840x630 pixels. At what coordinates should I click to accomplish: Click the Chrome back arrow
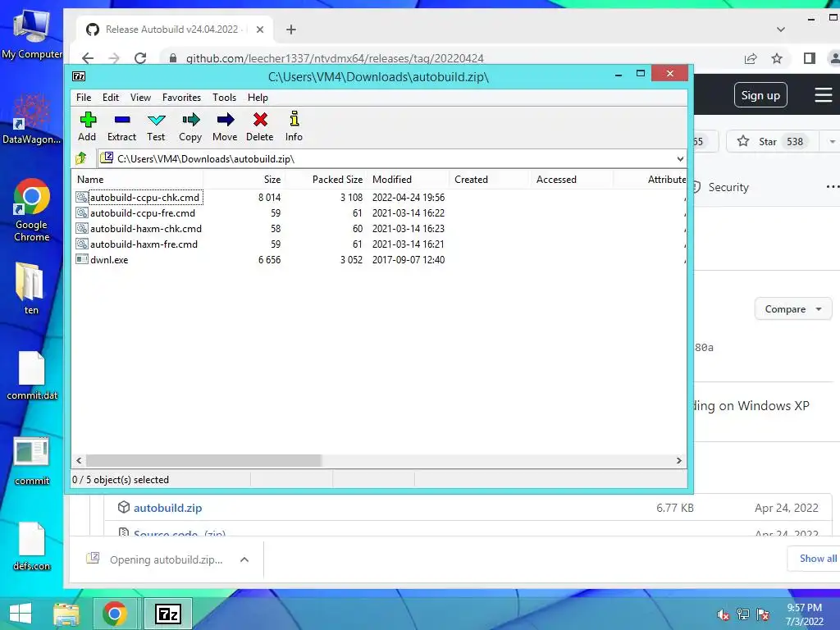pos(88,58)
